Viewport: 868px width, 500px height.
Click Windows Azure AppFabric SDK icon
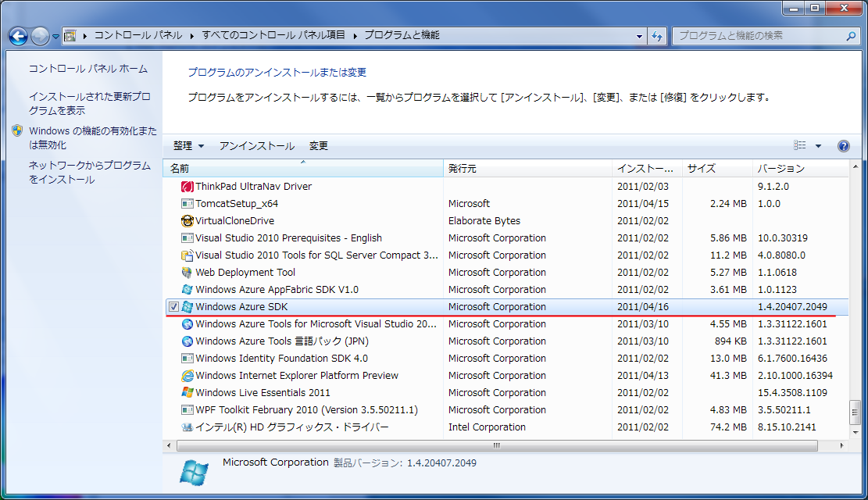[x=187, y=290]
